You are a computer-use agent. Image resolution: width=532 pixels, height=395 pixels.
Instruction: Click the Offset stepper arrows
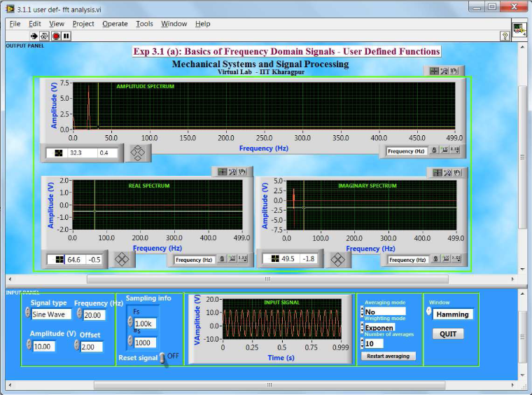[77, 345]
